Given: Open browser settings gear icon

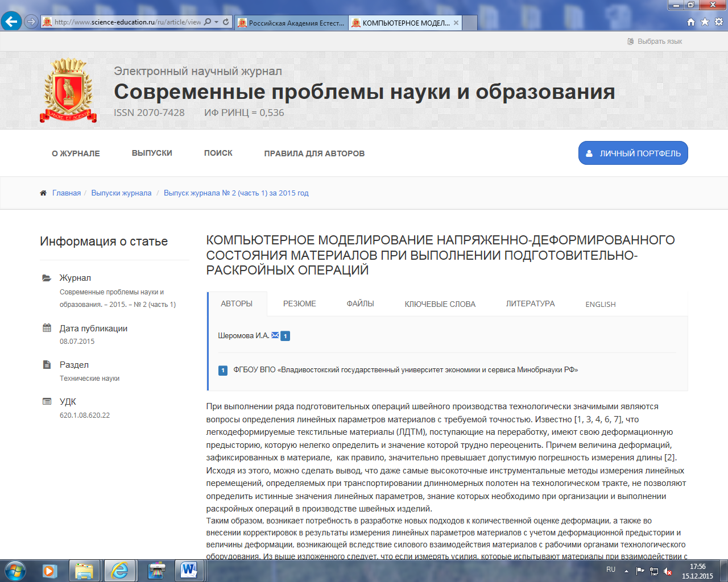Looking at the screenshot, I should coord(718,22).
